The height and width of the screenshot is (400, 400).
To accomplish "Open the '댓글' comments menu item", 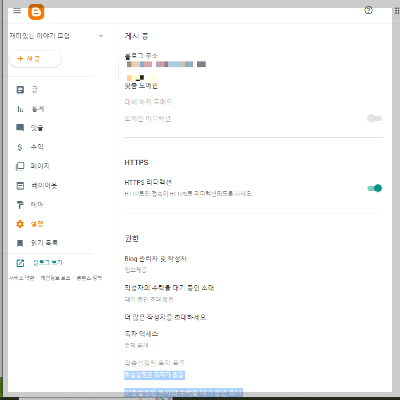I will pyautogui.click(x=37, y=128).
